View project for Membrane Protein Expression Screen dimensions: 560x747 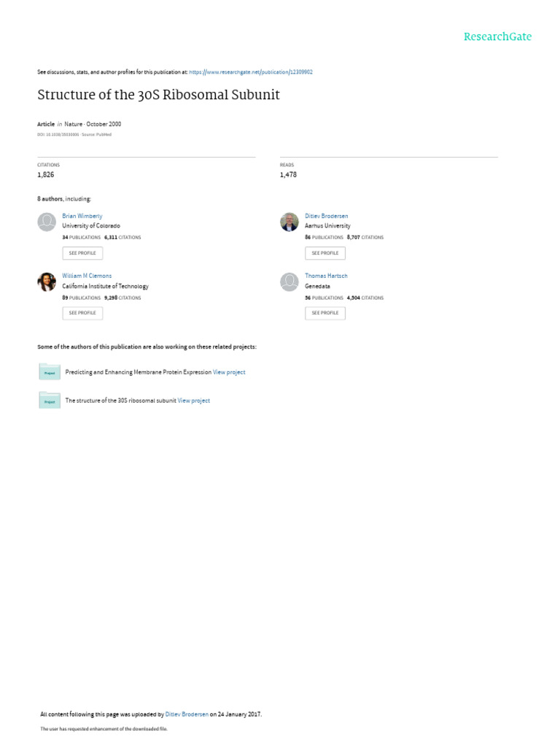pos(229,372)
